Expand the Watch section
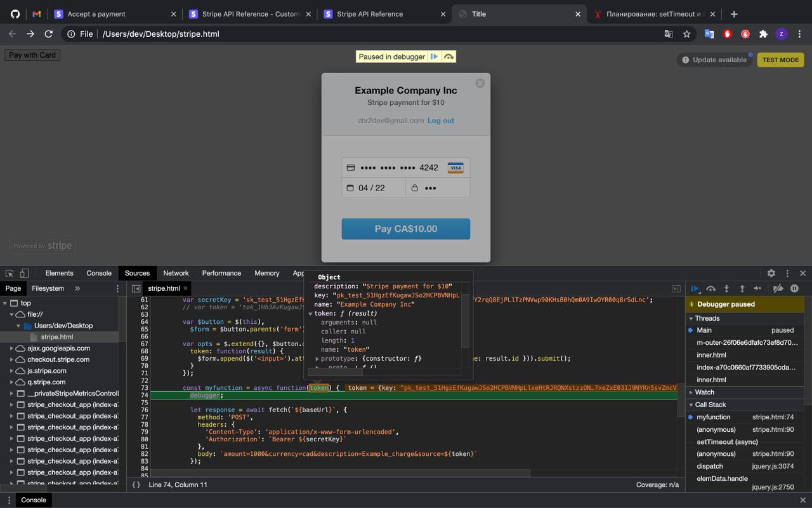812x508 pixels. [704, 392]
